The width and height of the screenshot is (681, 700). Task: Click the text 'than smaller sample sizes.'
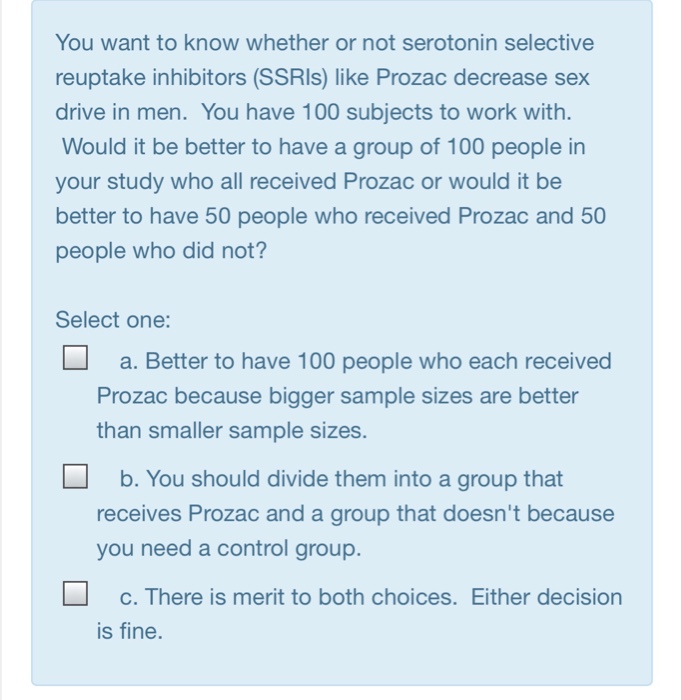(x=232, y=431)
